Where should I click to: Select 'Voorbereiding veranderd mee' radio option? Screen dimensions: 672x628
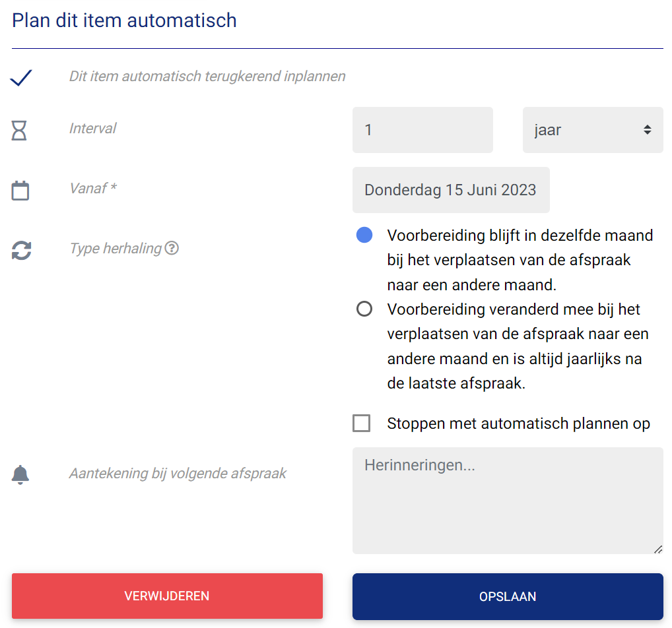pos(364,309)
